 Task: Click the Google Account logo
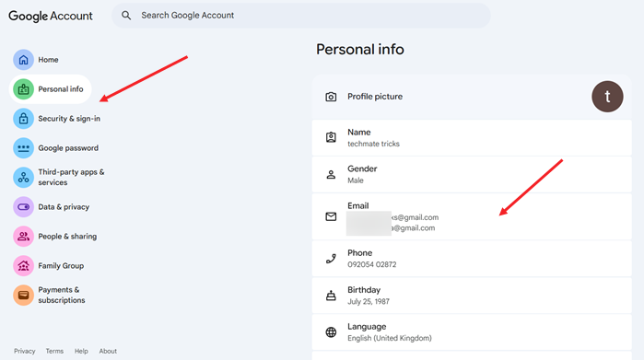click(x=51, y=16)
